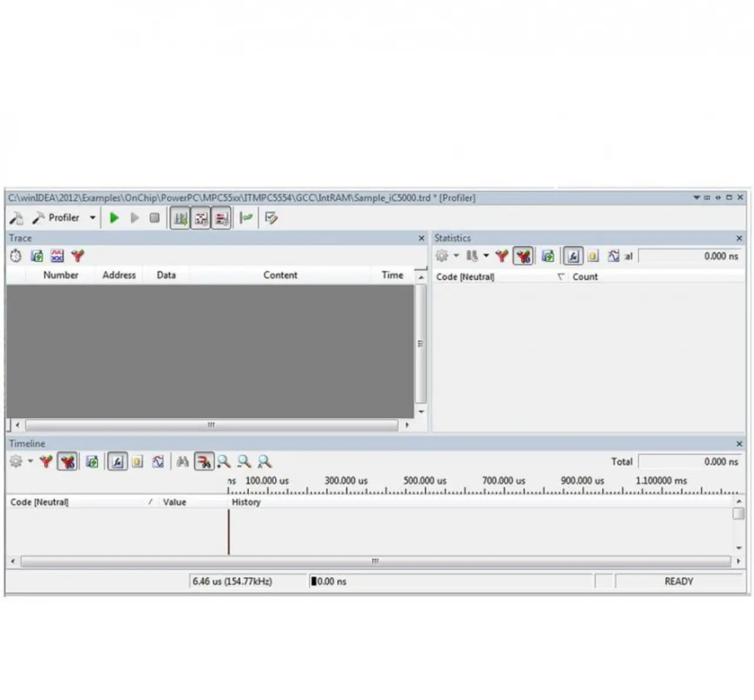
Task: Click the checklist pencil icon in main toolbar
Action: point(271,218)
